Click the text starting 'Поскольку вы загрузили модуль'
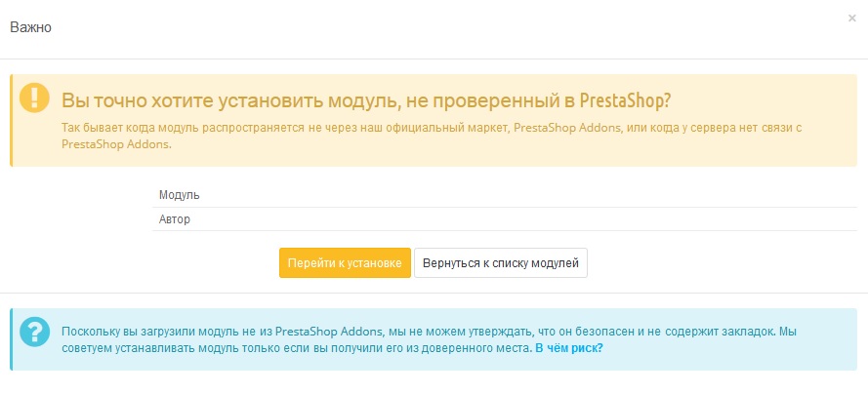This screenshot has height=394, width=868. pyautogui.click(x=429, y=340)
